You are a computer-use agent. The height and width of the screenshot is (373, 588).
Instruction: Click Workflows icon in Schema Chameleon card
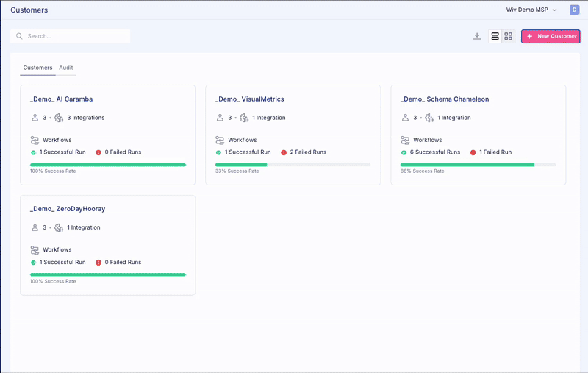(405, 140)
